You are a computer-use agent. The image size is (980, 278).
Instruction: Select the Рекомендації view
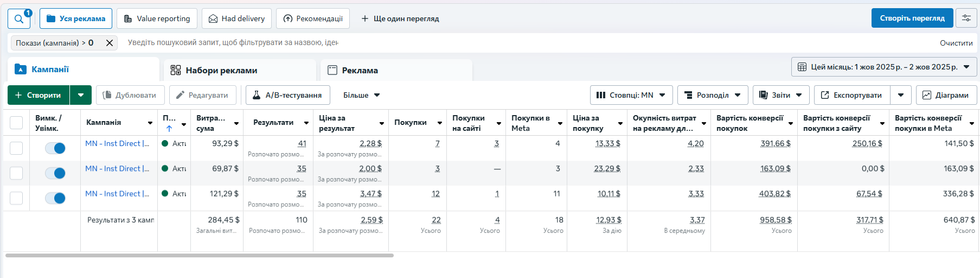313,18
